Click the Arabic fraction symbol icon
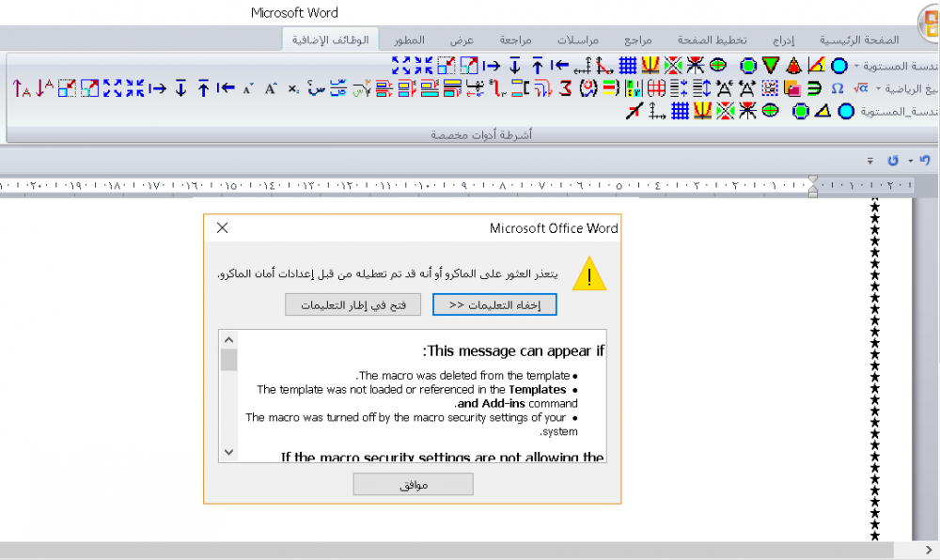The image size is (940, 560). [338, 88]
